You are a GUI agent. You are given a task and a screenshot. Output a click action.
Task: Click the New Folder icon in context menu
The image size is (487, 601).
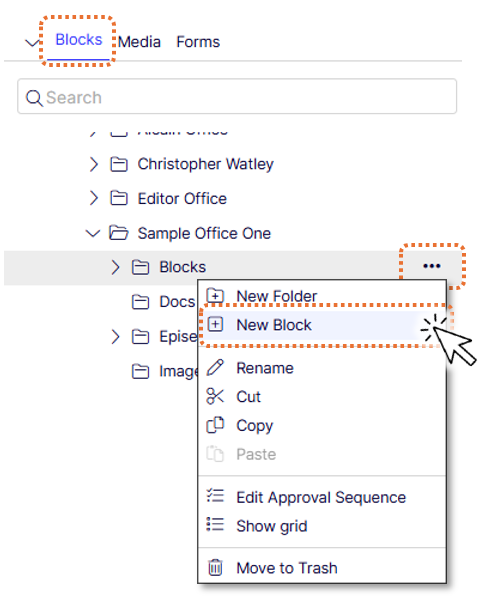tap(215, 296)
